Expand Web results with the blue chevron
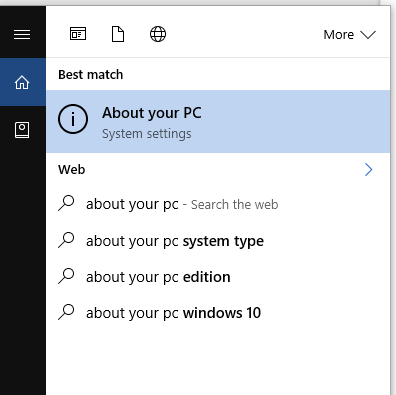The width and height of the screenshot is (396, 395). point(368,170)
